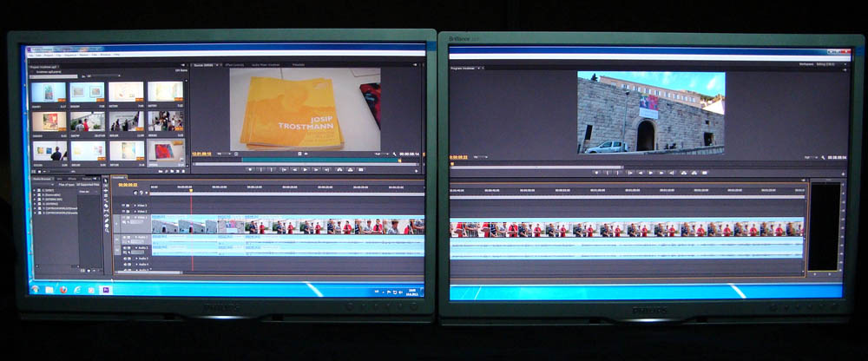
Task: Switch to the Effect Controls tab
Action: (x=234, y=65)
